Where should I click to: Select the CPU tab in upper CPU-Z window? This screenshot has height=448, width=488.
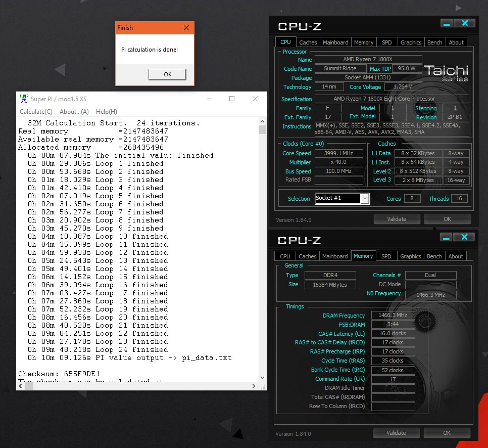pyautogui.click(x=286, y=42)
